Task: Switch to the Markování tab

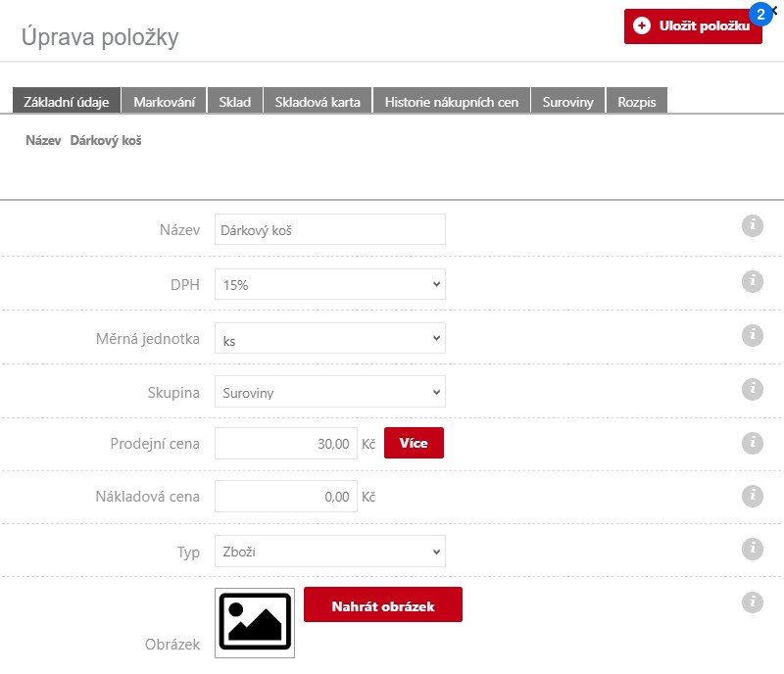Action: coord(165,102)
